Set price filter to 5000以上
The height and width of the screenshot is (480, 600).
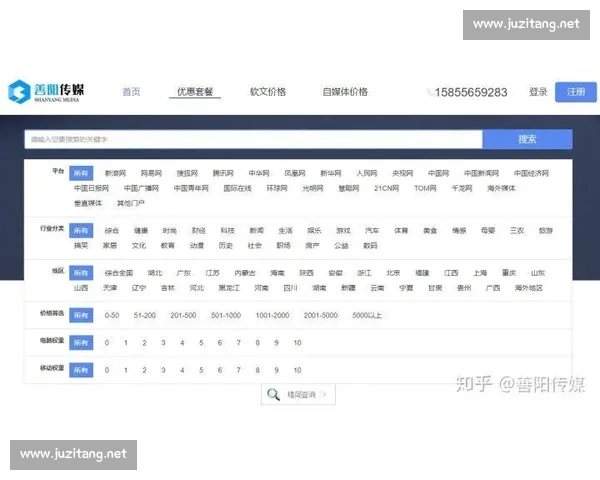click(367, 316)
